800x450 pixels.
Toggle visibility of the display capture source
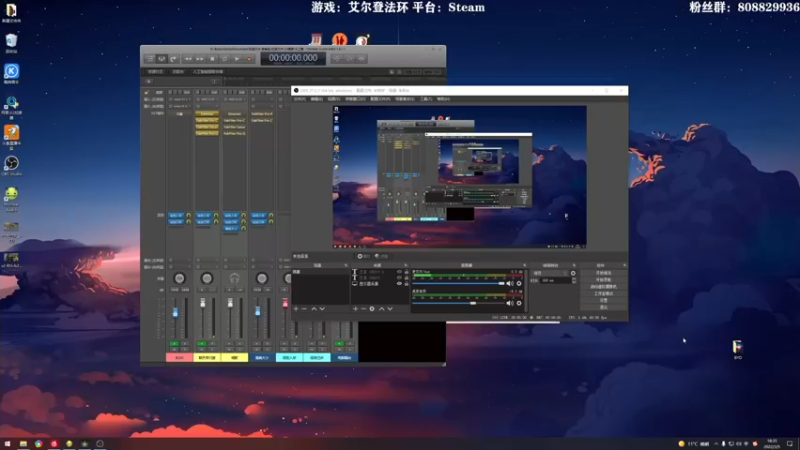[x=399, y=284]
